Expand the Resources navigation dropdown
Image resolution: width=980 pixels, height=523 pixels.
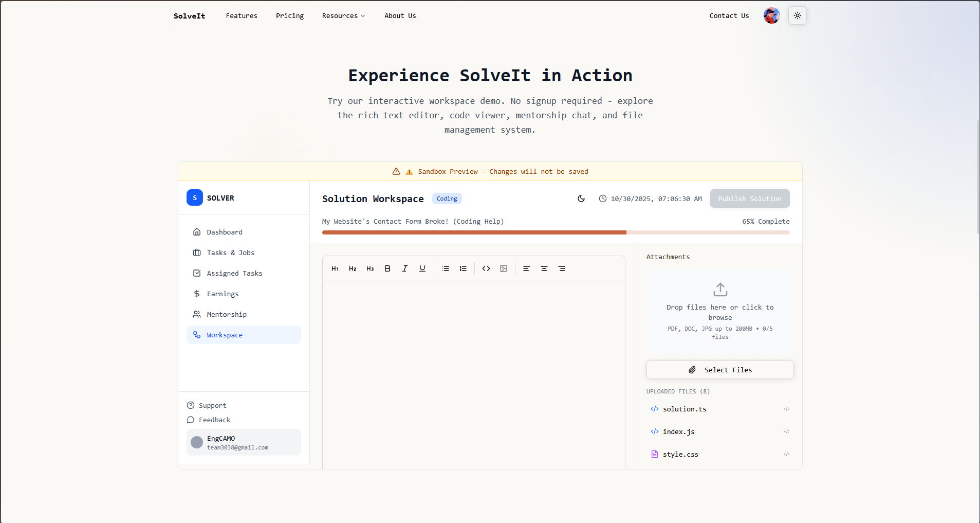point(343,15)
